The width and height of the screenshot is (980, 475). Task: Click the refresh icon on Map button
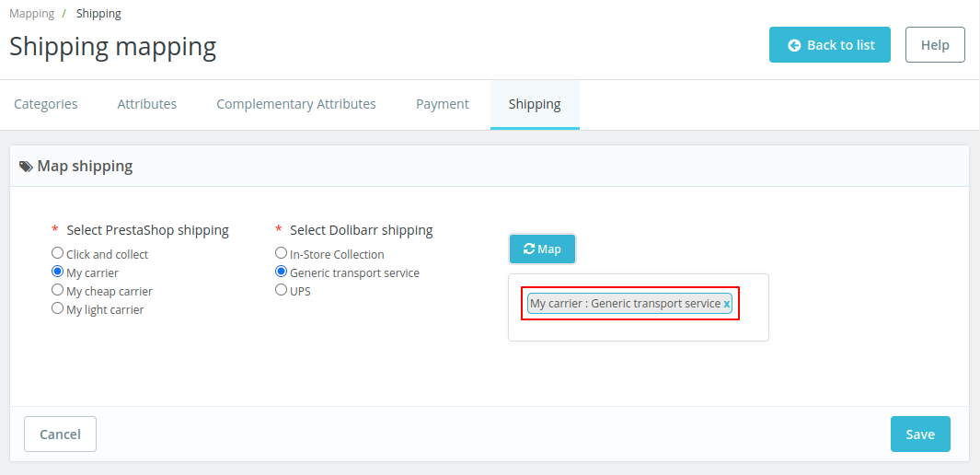click(529, 249)
